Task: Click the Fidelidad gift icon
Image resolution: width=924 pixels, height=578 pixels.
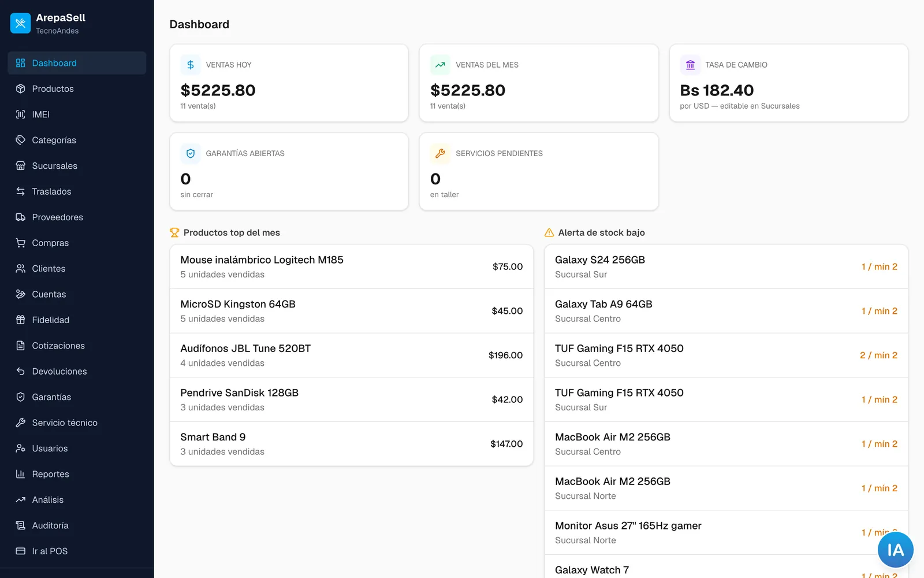Action: (21, 320)
